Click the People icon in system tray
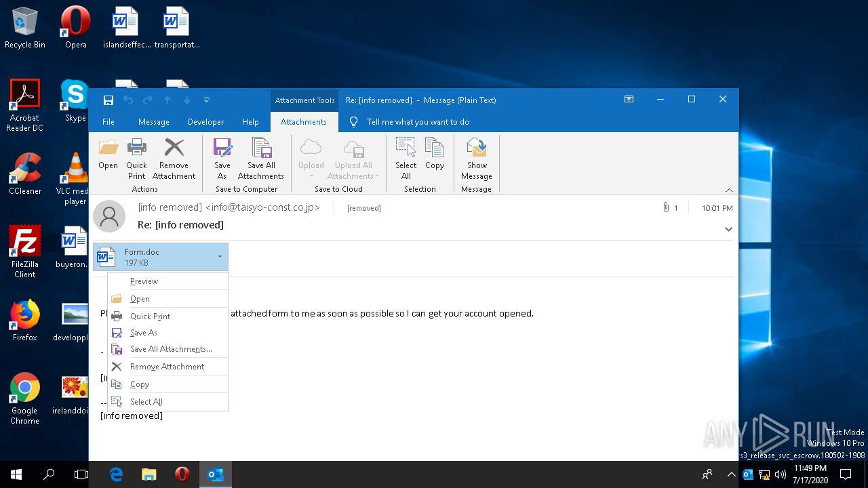The width and height of the screenshot is (868, 488). click(x=707, y=474)
